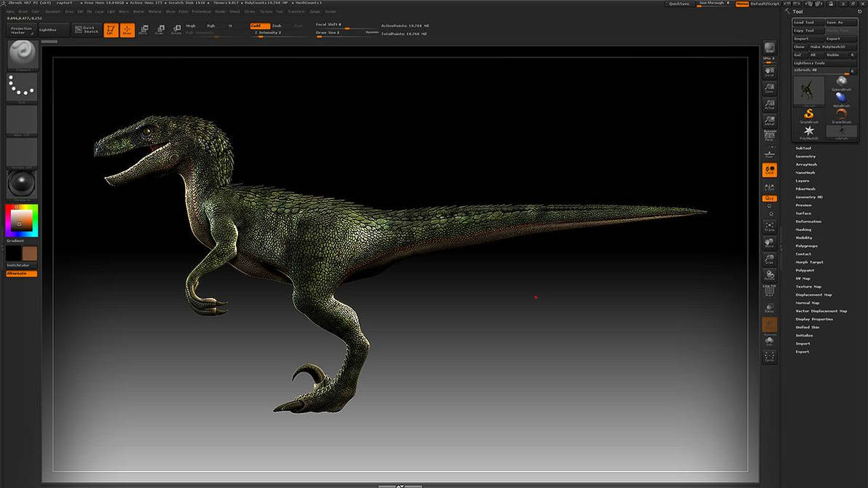Select the SimpleBrush tool in the Tool palette
The height and width of the screenshot is (488, 868).
tap(808, 113)
